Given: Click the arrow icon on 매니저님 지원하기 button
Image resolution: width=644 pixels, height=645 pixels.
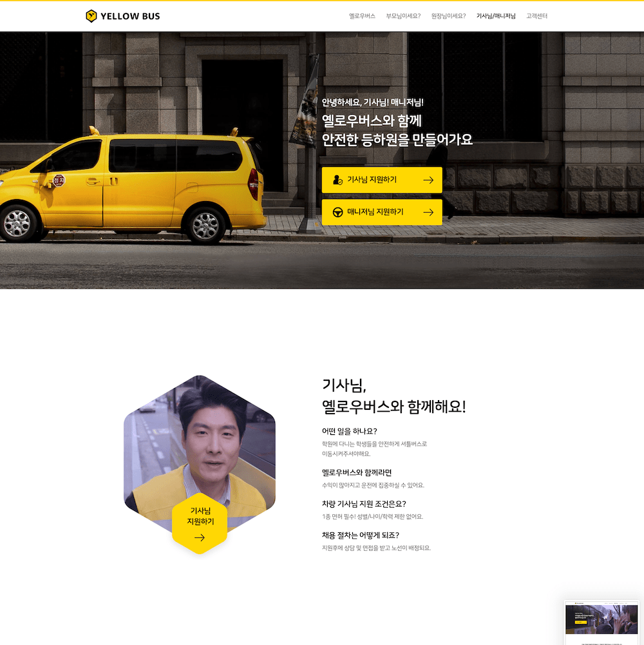Looking at the screenshot, I should (428, 212).
